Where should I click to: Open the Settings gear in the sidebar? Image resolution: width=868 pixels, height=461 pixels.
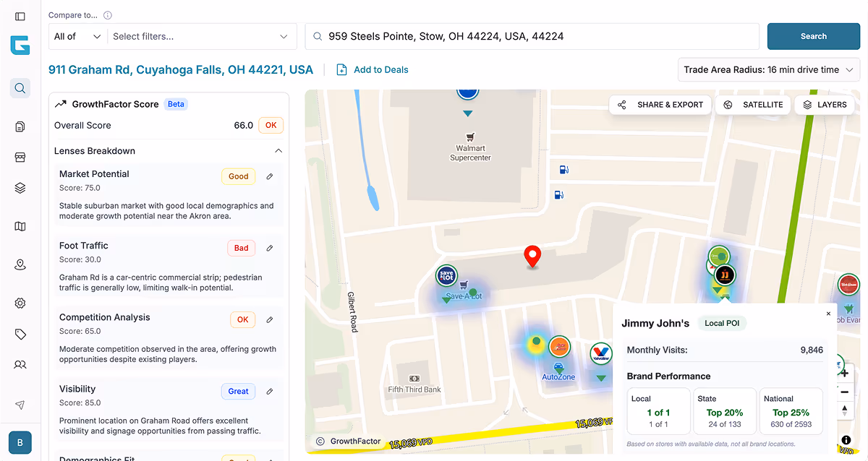[20, 303]
